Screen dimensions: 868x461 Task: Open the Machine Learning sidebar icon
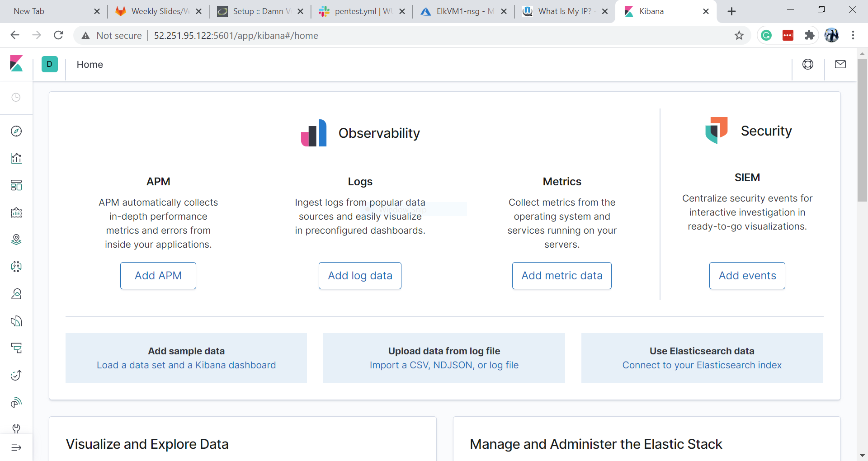[x=16, y=267]
